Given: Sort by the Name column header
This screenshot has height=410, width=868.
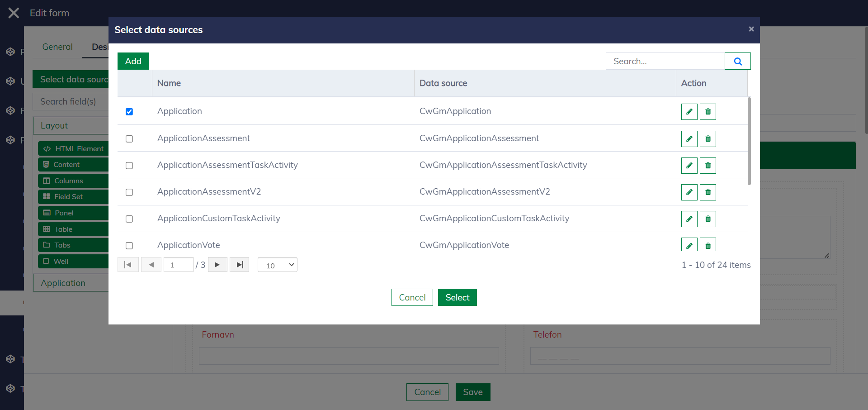Looking at the screenshot, I should [169, 83].
